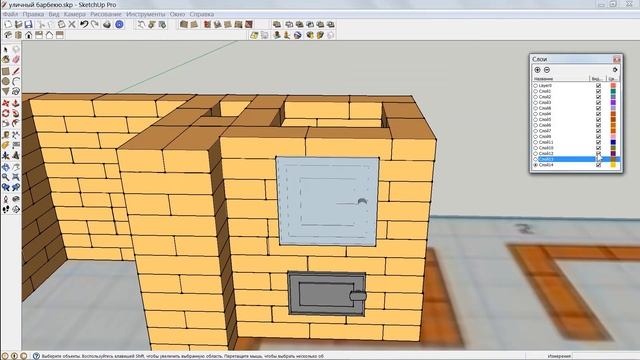Open the Инструменты menu
This screenshot has height=360, width=640.
[146, 14]
